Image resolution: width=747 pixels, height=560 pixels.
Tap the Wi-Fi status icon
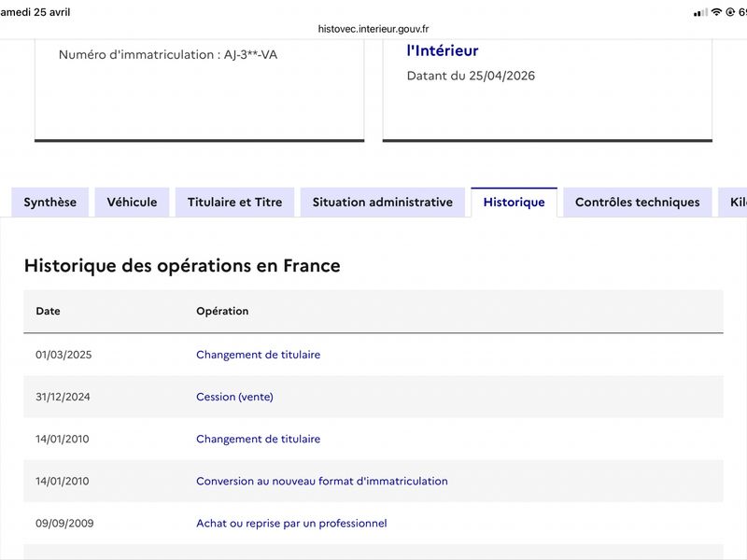pyautogui.click(x=716, y=12)
